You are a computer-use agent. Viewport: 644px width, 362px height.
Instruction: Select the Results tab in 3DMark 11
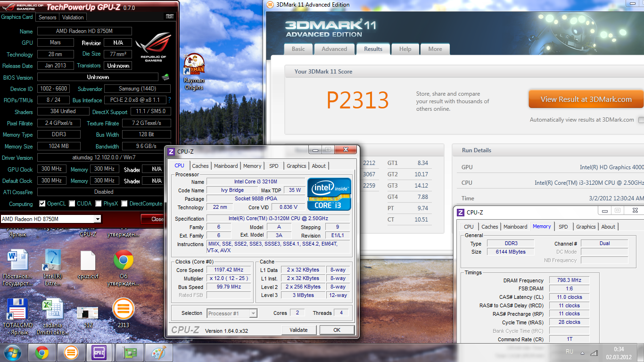[373, 49]
